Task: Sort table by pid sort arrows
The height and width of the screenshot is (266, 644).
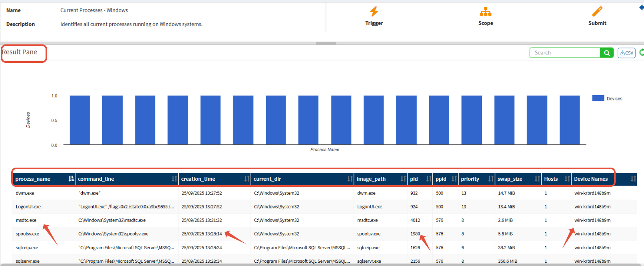Action: click(429, 179)
